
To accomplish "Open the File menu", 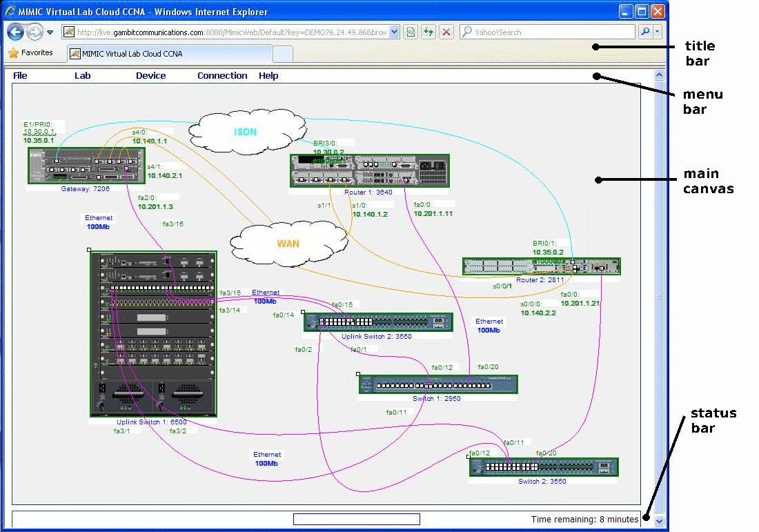I will point(21,76).
